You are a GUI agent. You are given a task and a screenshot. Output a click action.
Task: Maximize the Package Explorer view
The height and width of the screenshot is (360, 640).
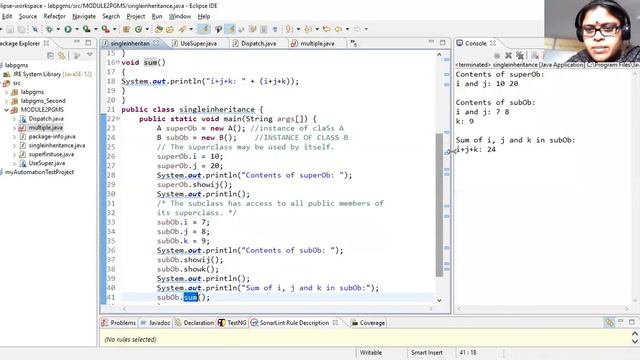pos(89,42)
